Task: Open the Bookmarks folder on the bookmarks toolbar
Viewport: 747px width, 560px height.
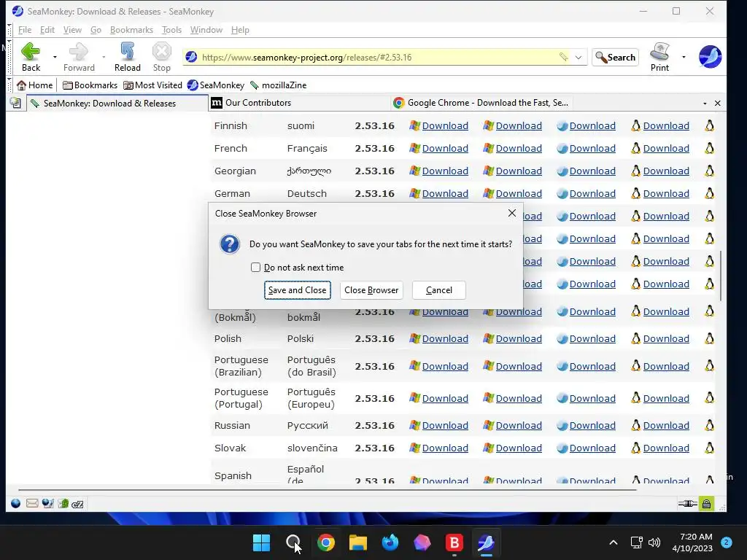Action: (x=90, y=85)
